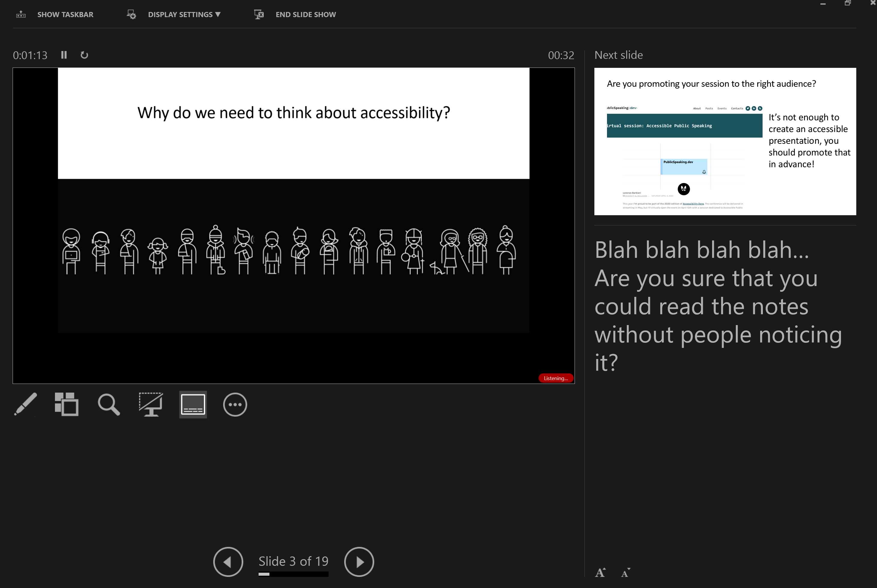Open more slide show options
Image resolution: width=877 pixels, height=588 pixels.
pyautogui.click(x=235, y=404)
